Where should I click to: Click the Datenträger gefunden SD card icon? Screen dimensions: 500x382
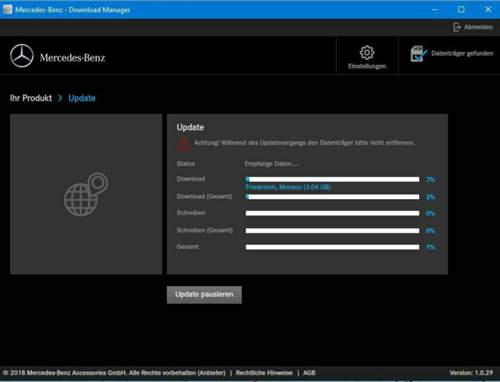click(x=418, y=54)
